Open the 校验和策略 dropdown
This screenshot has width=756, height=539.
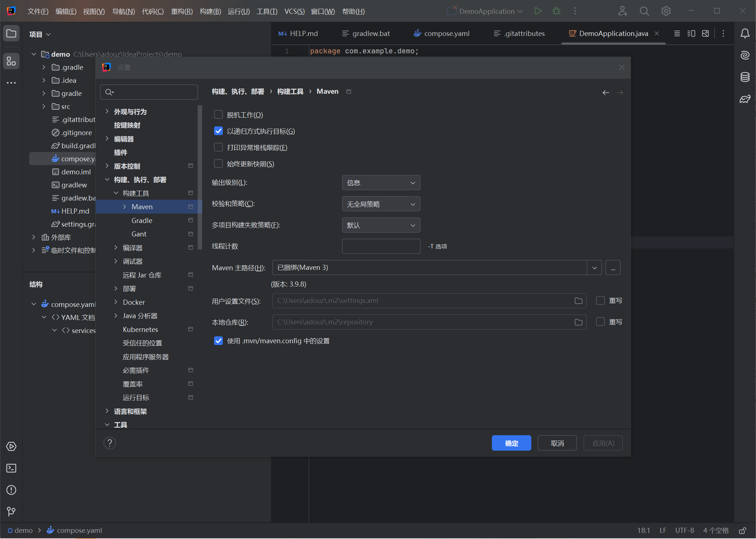pyautogui.click(x=381, y=204)
